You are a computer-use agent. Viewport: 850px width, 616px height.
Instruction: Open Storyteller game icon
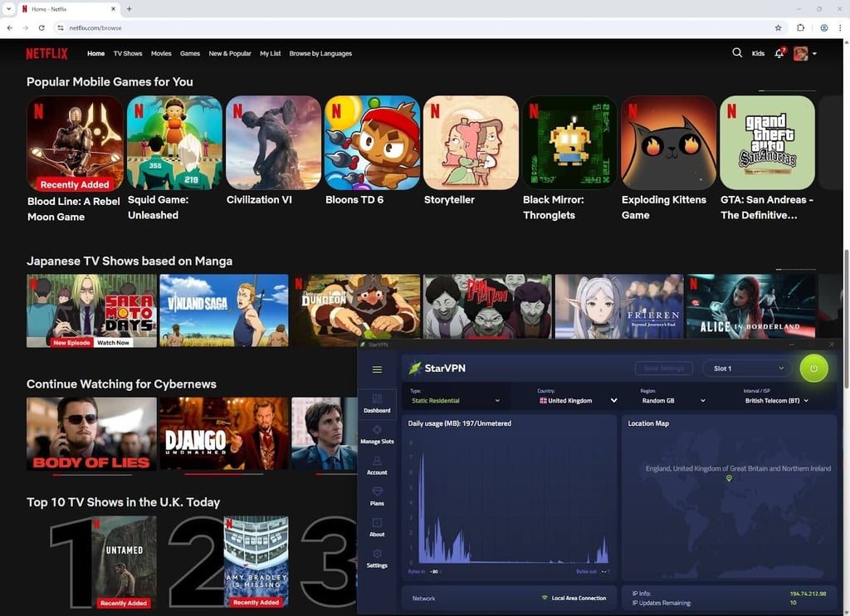[471, 143]
